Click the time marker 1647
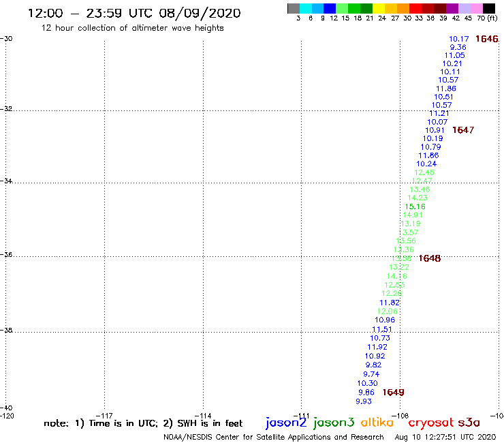 (463, 130)
